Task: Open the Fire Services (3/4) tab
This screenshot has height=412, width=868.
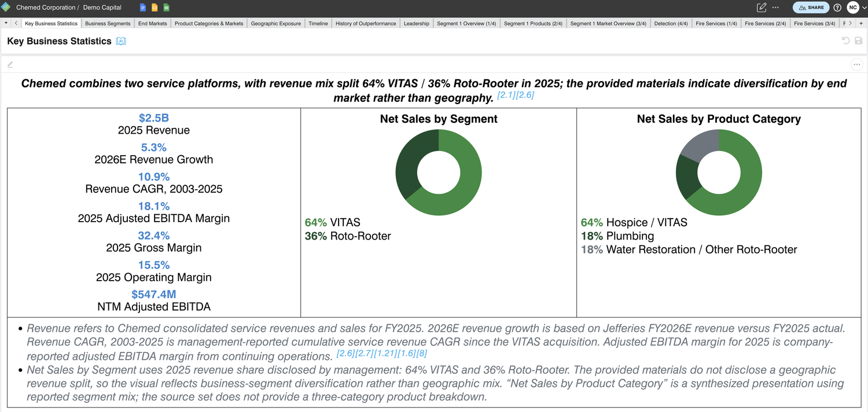Action: tap(815, 24)
